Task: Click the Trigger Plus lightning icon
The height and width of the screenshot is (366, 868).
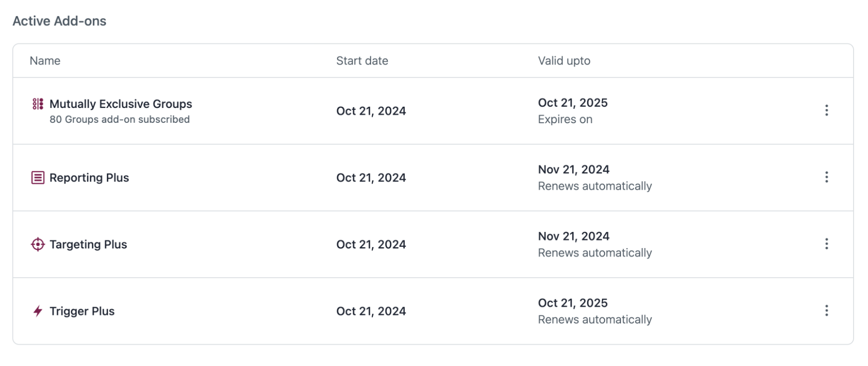Action: [38, 311]
